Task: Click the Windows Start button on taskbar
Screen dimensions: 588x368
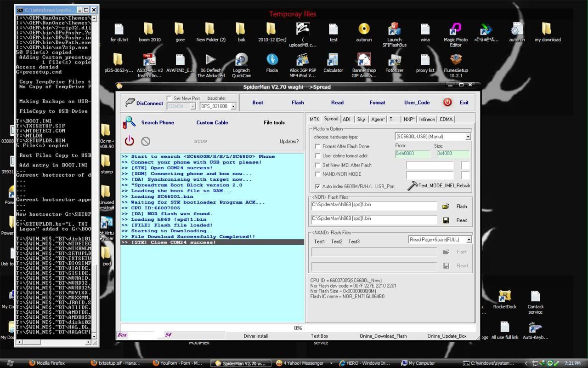Action: 11,363
